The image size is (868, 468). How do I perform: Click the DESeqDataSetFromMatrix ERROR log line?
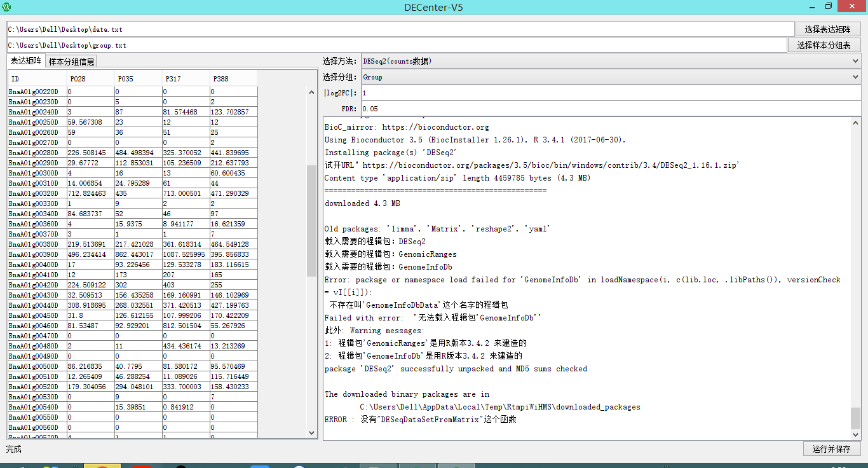point(420,420)
